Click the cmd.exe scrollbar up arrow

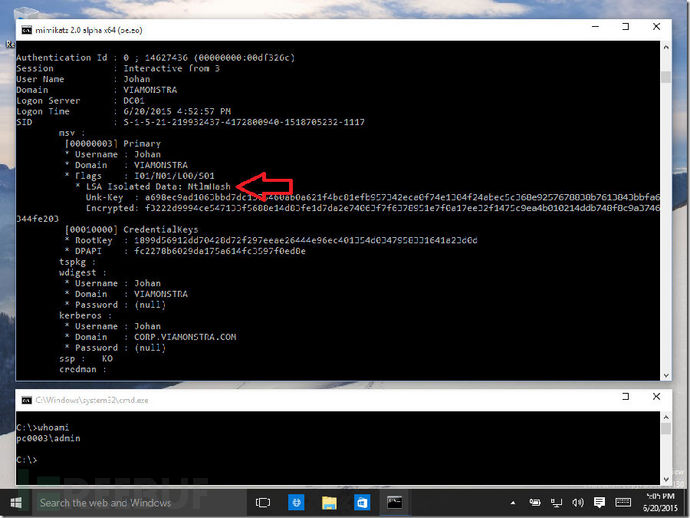(x=666, y=417)
